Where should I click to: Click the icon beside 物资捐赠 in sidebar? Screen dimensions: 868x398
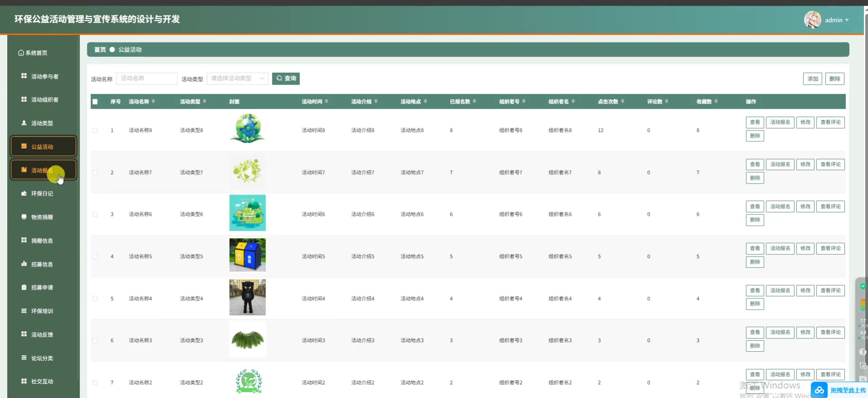point(24,217)
